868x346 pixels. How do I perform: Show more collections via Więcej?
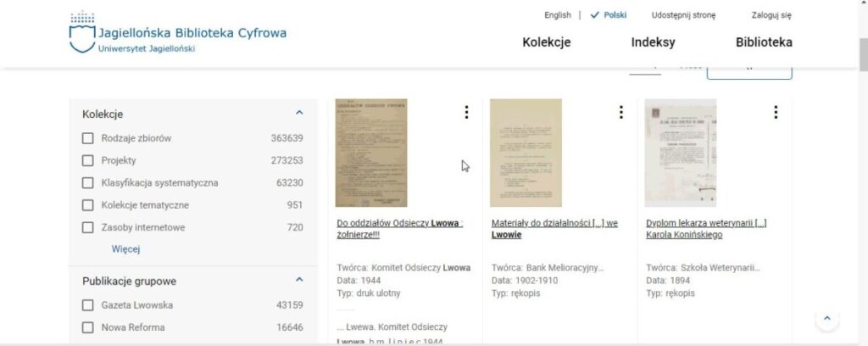pos(125,249)
